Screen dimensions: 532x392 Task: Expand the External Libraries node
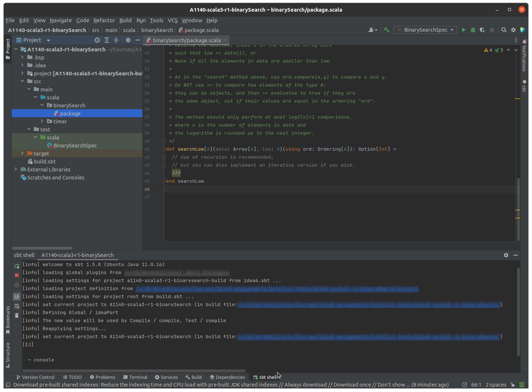(16, 169)
